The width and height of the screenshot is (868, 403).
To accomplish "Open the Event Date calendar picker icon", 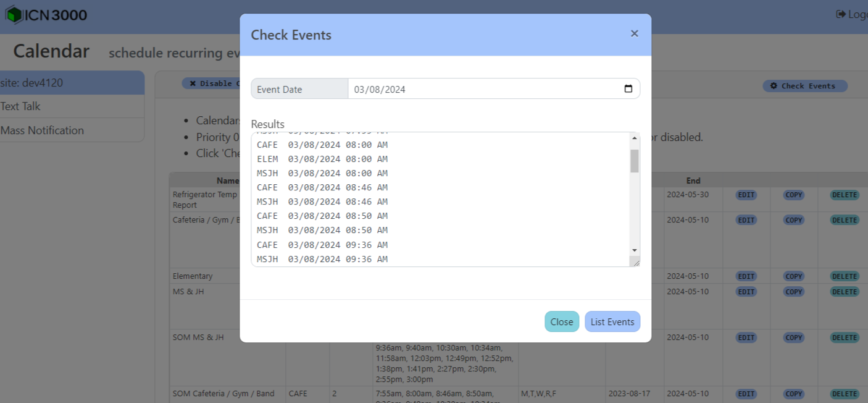I will point(628,88).
